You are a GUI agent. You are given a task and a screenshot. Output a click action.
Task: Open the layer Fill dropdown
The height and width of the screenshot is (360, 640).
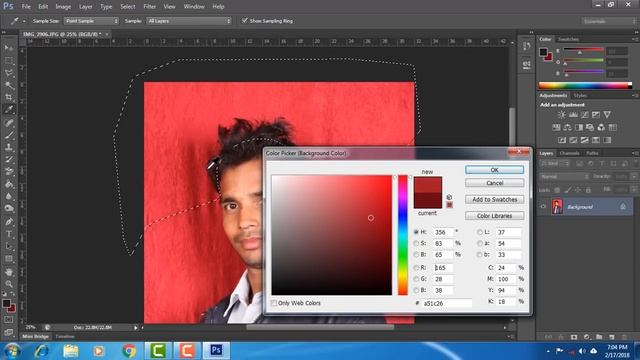click(x=633, y=190)
